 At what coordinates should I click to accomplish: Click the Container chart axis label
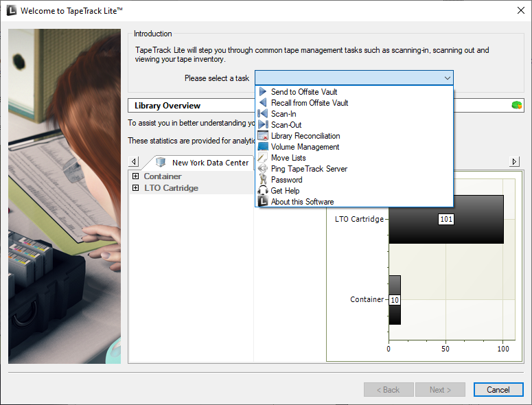tap(367, 299)
